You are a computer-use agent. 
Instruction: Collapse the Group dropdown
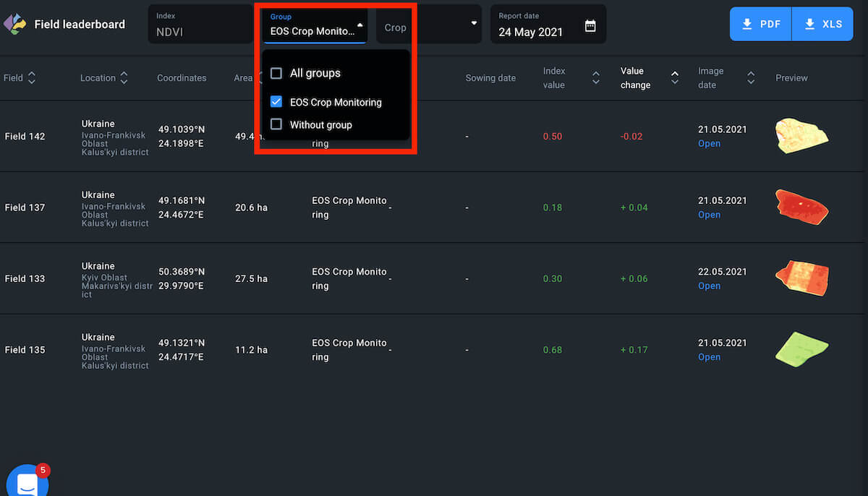coord(359,25)
